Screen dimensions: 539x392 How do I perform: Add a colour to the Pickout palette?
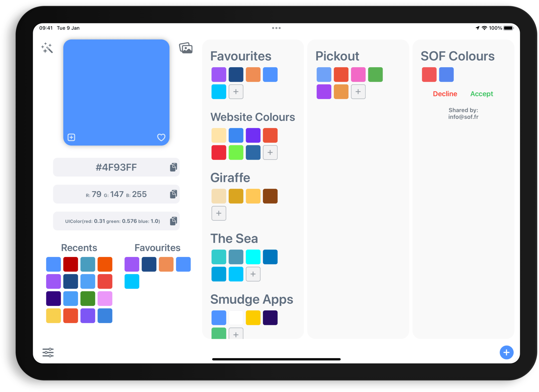(358, 92)
